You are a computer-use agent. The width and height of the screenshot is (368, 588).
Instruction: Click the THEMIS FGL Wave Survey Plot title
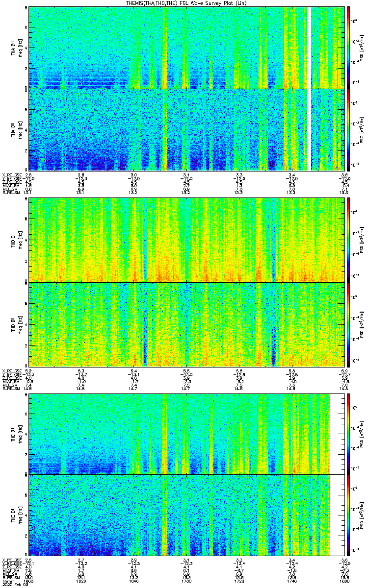click(187, 3)
